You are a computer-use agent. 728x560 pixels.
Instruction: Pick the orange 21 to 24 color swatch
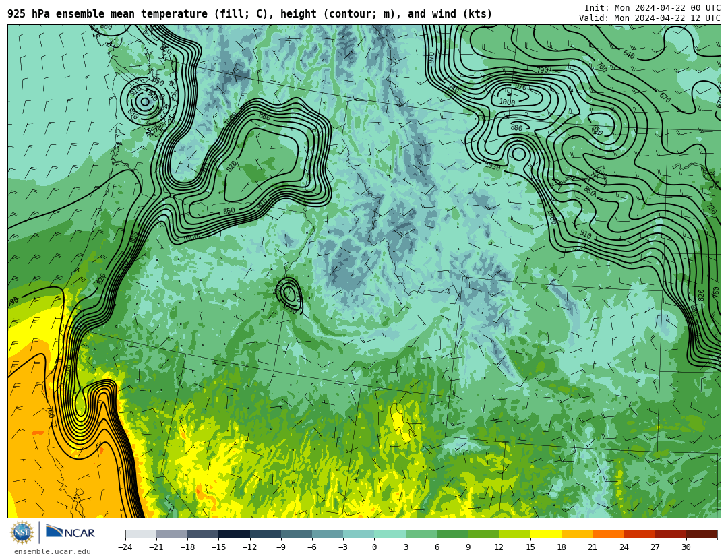pyautogui.click(x=608, y=534)
